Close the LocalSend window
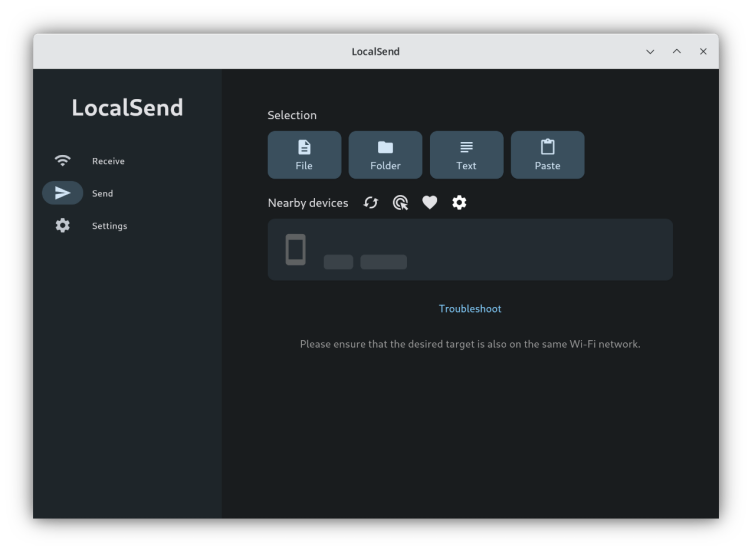The image size is (752, 551). (703, 52)
